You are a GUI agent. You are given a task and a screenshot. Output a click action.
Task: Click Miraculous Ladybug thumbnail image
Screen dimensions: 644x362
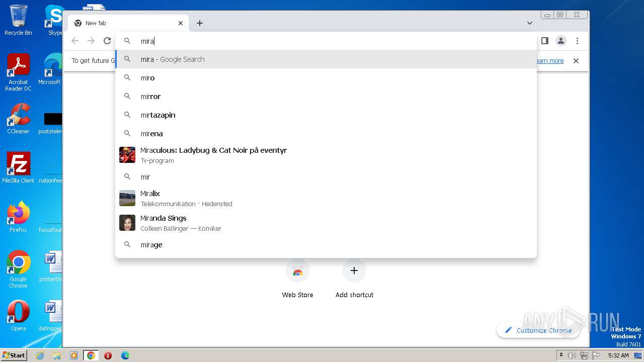point(127,155)
